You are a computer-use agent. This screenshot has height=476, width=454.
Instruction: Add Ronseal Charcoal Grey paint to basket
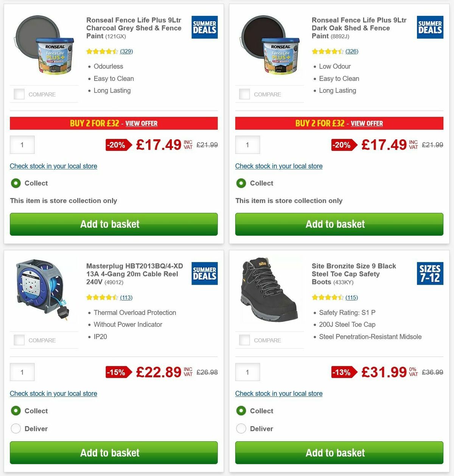coord(113,224)
